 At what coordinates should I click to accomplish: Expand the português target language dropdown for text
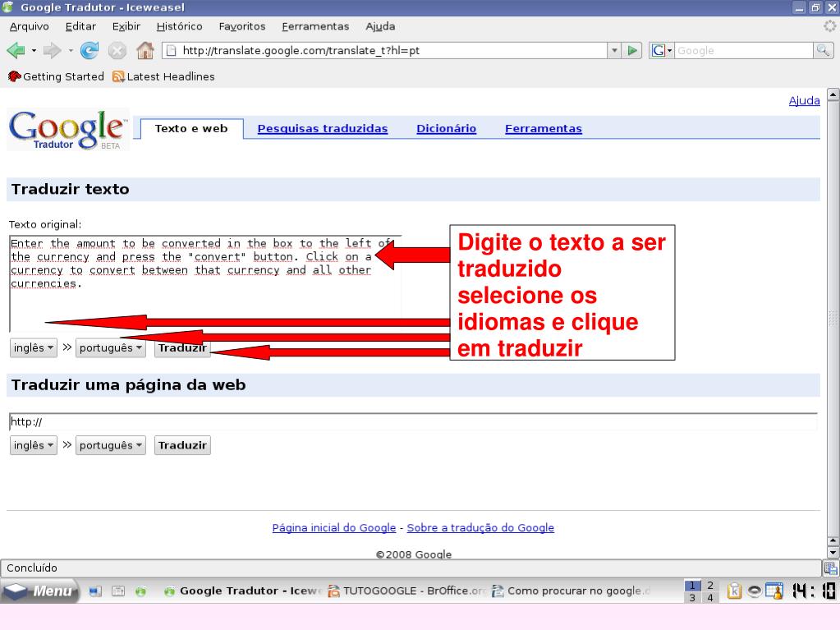click(111, 347)
